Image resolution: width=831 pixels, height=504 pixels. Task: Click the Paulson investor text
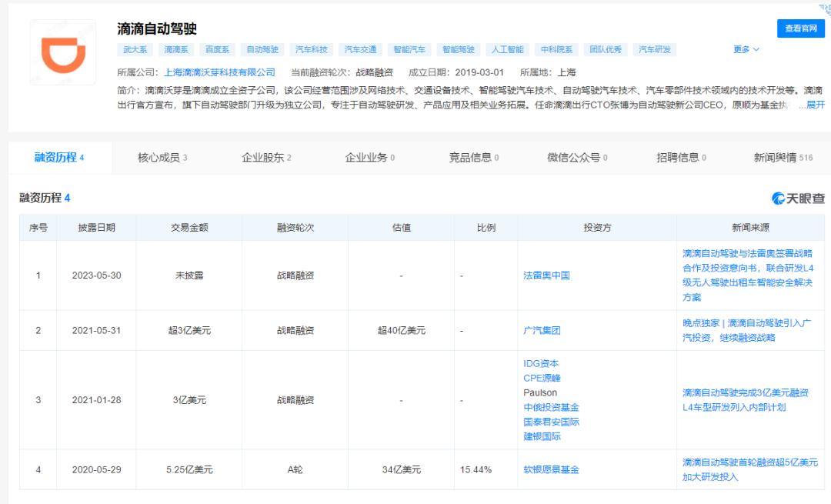coord(540,392)
